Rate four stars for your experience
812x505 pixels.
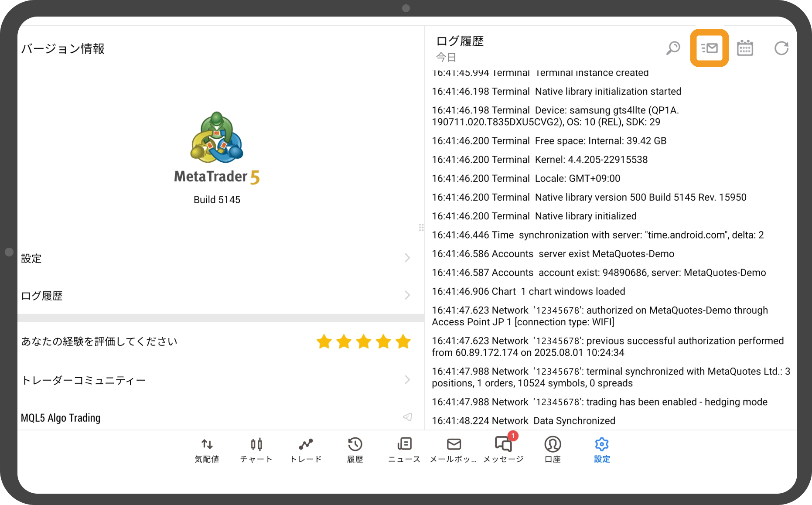click(x=383, y=341)
